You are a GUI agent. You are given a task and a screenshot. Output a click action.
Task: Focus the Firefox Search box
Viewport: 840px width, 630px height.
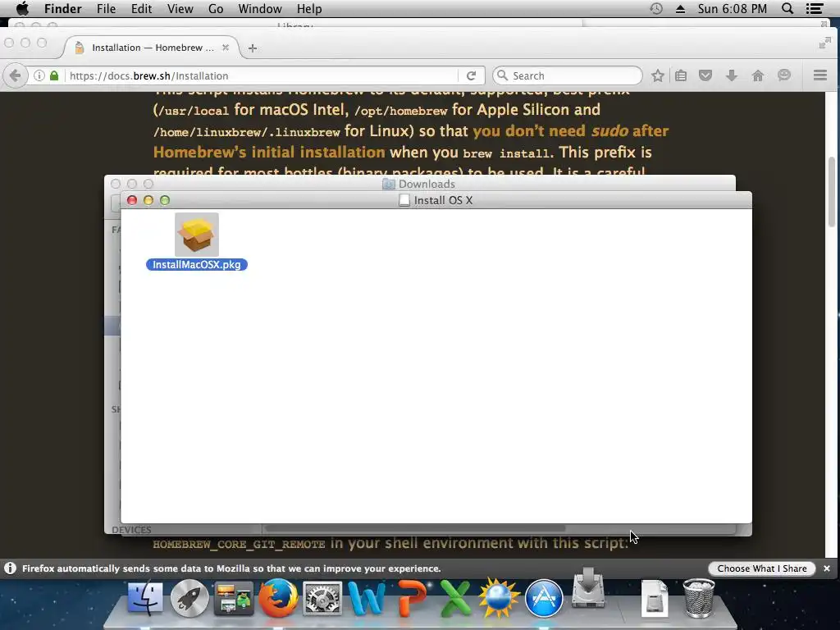click(x=568, y=75)
